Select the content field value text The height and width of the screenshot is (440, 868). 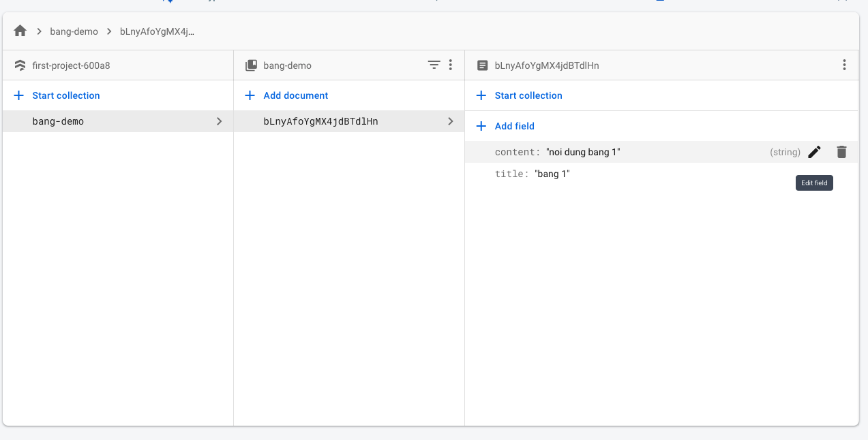(583, 152)
